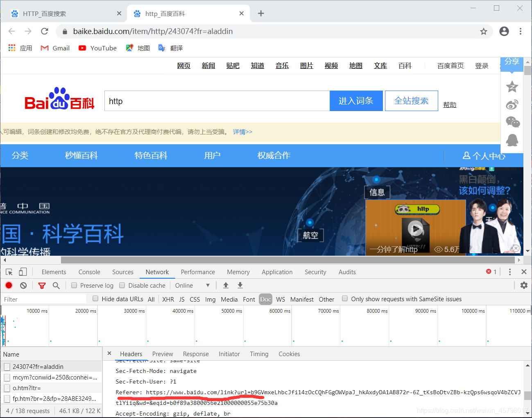Open Online throttling dropdown
532x418 pixels.
(192, 286)
